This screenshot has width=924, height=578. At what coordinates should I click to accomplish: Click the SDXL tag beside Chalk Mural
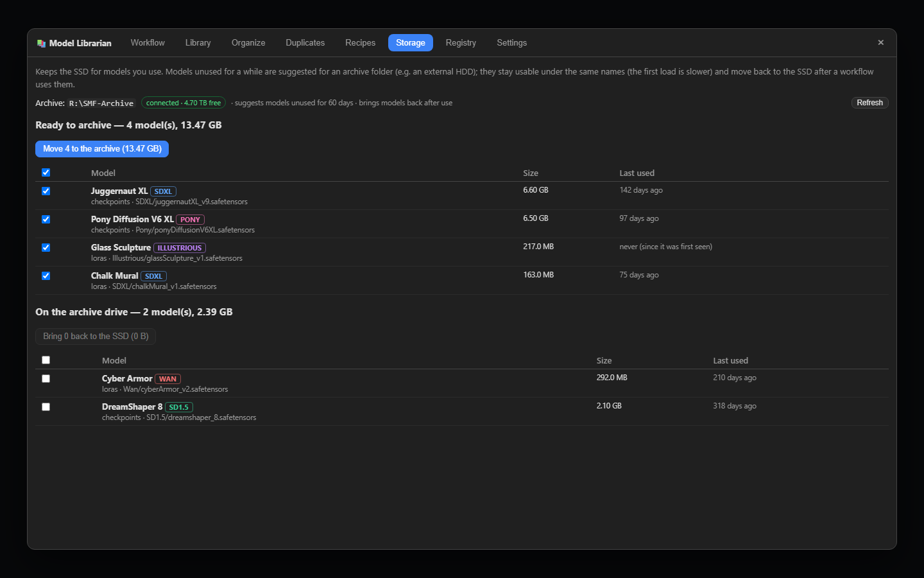pos(153,276)
